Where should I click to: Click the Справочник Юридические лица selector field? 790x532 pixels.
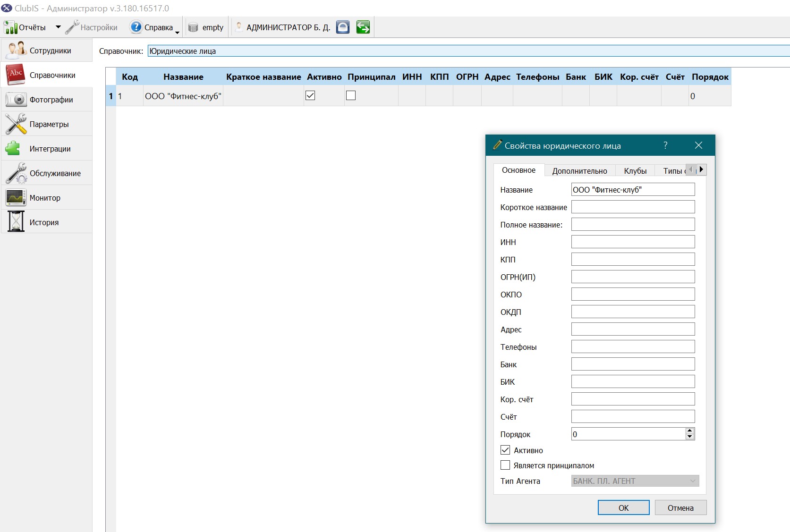(x=468, y=51)
